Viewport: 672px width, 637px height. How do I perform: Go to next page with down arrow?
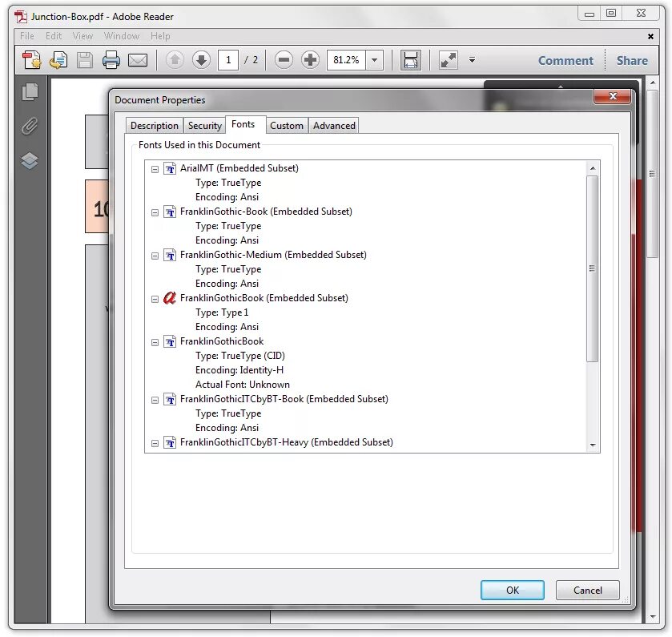tap(201, 59)
